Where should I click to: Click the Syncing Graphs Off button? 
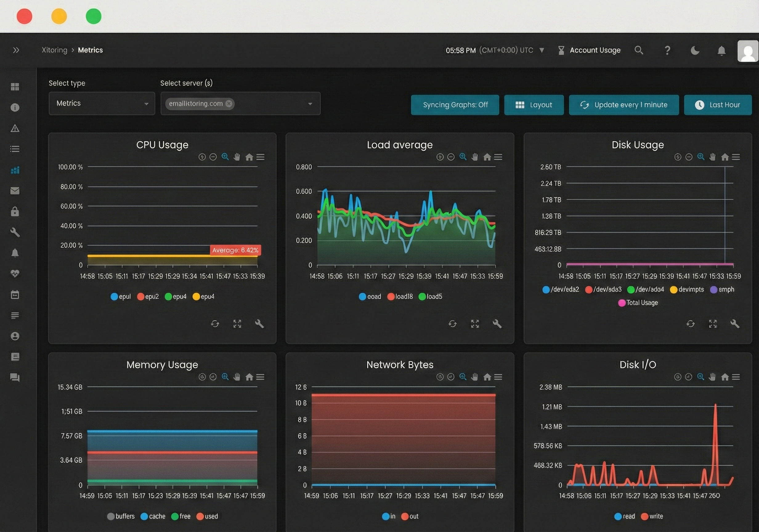tap(455, 105)
